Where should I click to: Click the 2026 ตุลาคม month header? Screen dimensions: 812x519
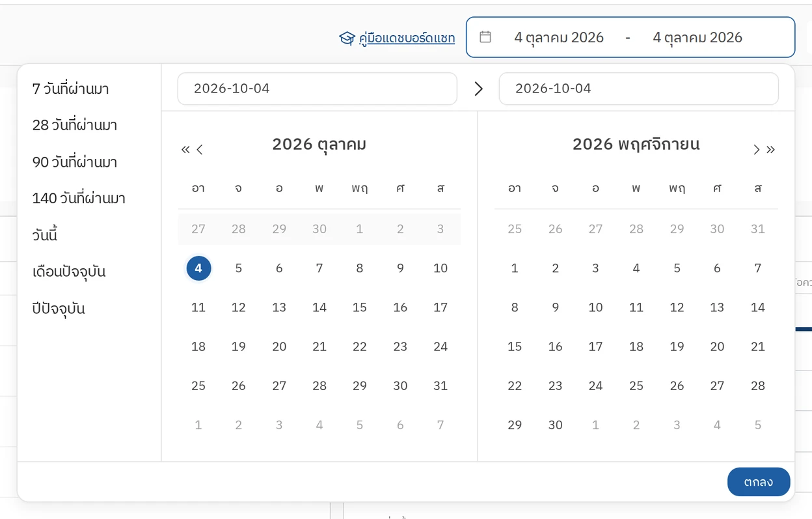[319, 144]
